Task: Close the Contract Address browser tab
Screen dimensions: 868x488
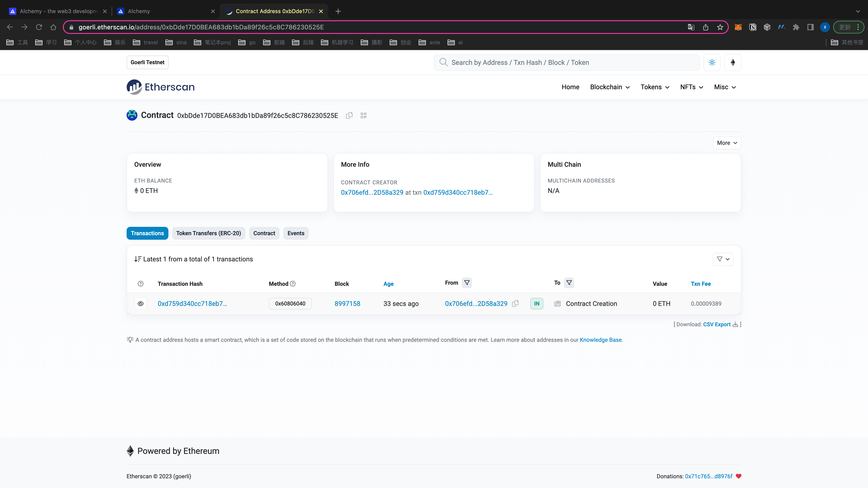Action: point(321,11)
